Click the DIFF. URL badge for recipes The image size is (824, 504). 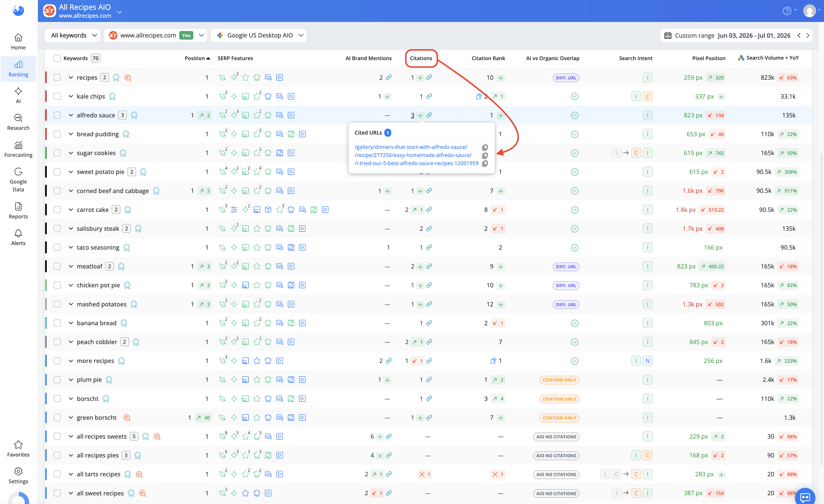[x=566, y=78]
